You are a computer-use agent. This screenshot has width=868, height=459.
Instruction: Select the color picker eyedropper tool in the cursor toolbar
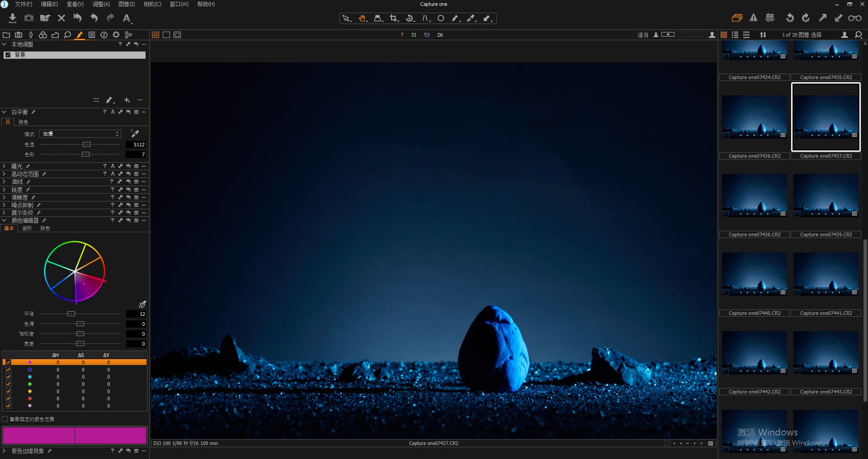click(472, 19)
